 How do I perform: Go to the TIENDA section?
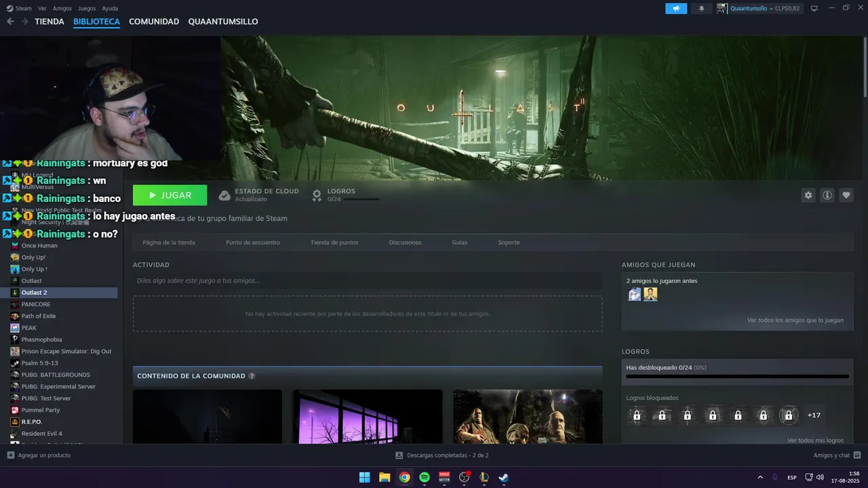(50, 22)
